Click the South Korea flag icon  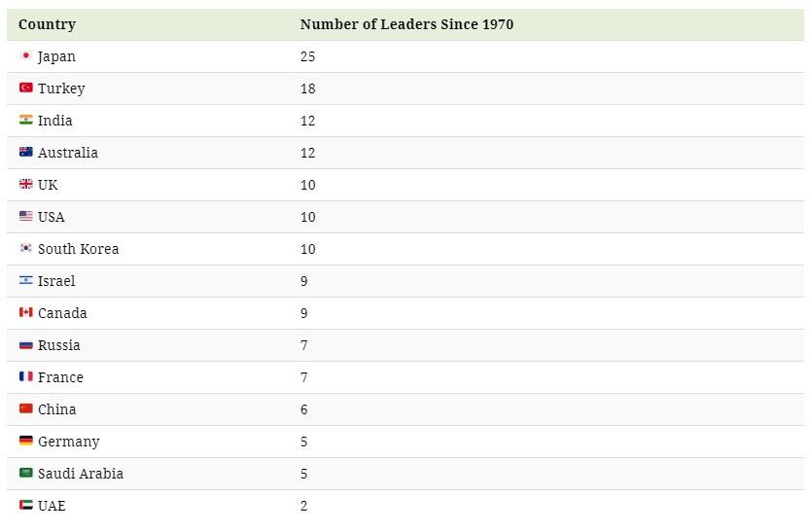click(26, 248)
